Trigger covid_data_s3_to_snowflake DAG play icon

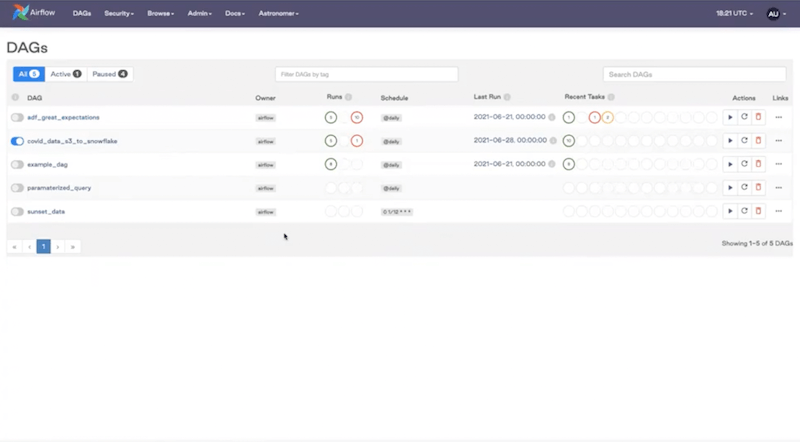tap(730, 141)
